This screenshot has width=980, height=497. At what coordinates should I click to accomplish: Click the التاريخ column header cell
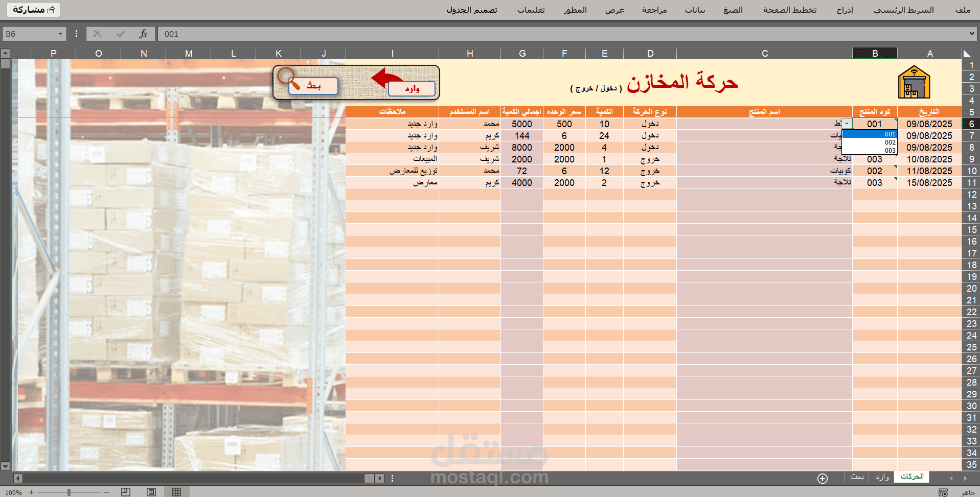(929, 111)
